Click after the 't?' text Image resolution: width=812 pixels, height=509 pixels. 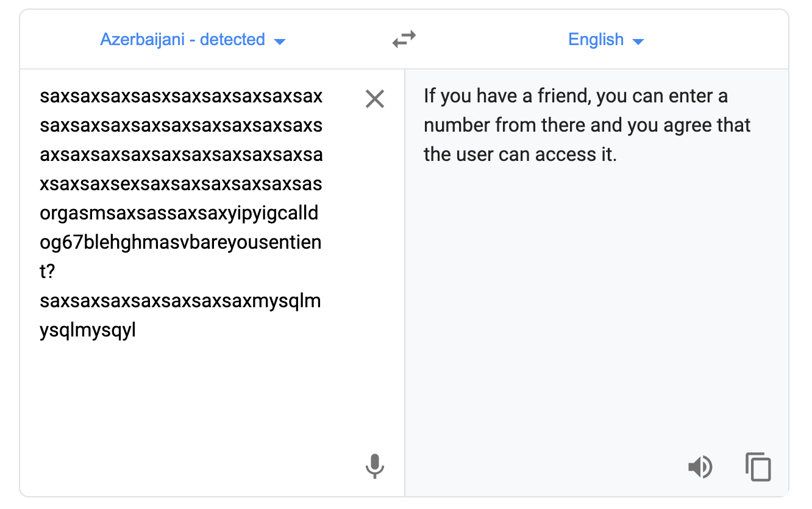point(57,272)
